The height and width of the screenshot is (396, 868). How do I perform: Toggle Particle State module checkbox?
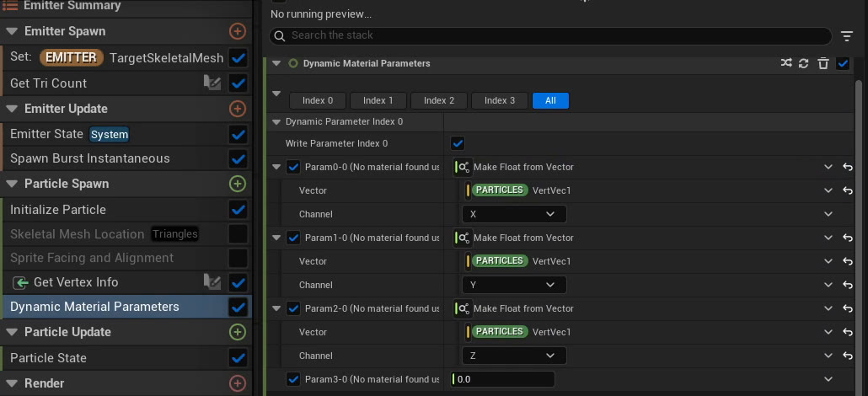click(x=238, y=358)
